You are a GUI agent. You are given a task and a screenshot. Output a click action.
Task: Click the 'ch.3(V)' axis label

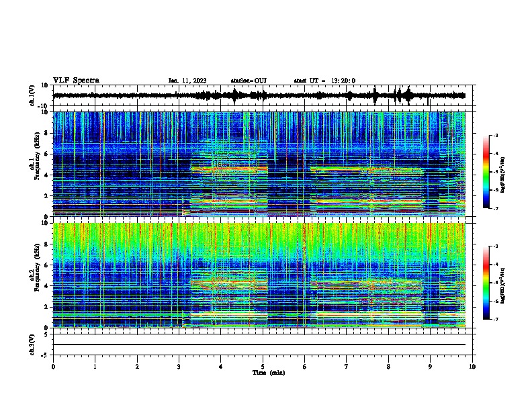[x=32, y=345]
